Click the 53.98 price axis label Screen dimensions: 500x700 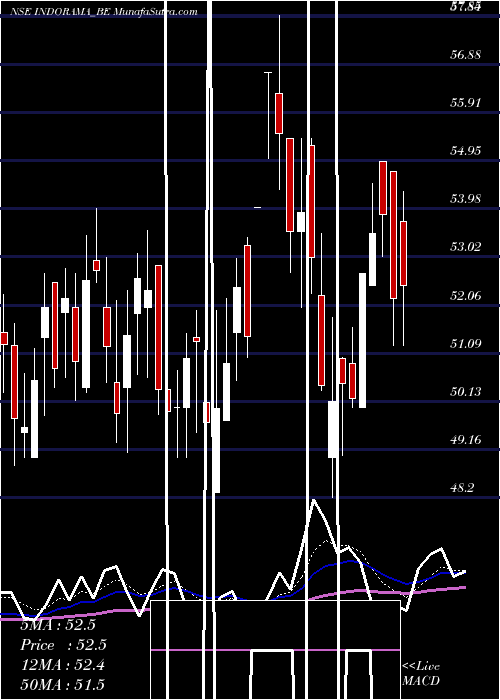[466, 198]
